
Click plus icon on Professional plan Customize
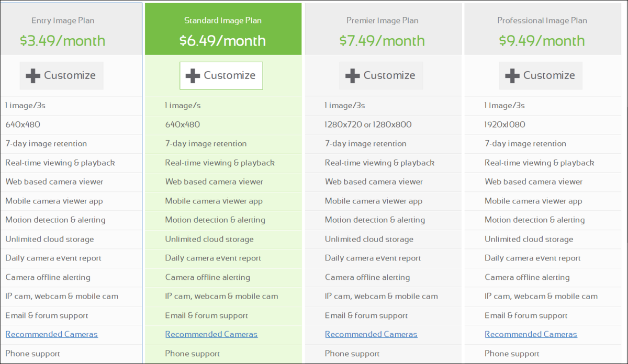pos(512,76)
